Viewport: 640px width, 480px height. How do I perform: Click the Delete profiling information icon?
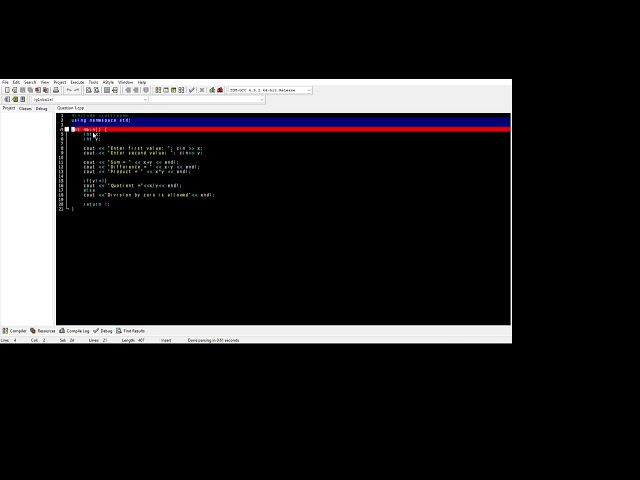click(x=220, y=90)
